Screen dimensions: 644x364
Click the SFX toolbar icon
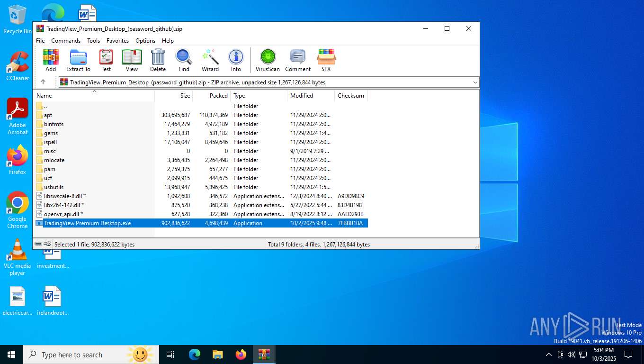(326, 60)
